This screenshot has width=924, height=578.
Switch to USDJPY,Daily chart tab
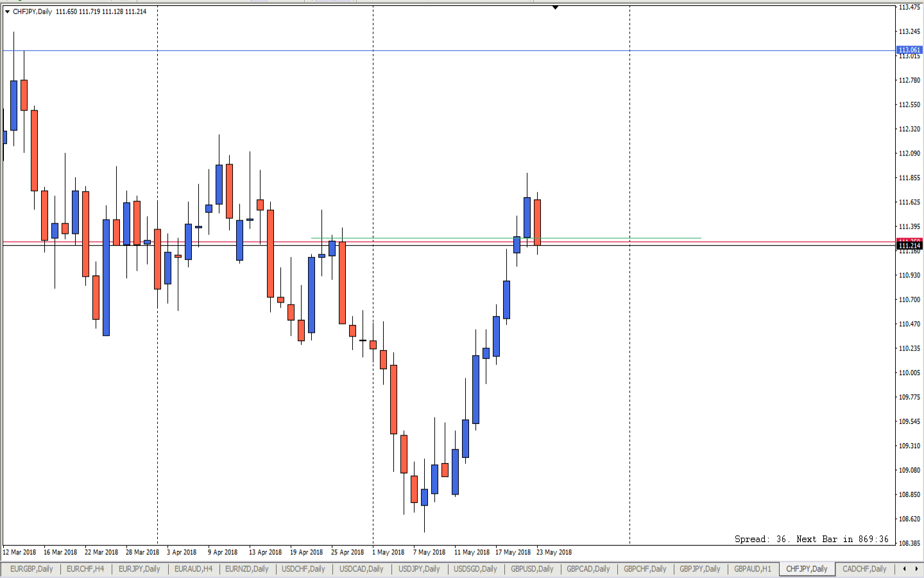419,569
